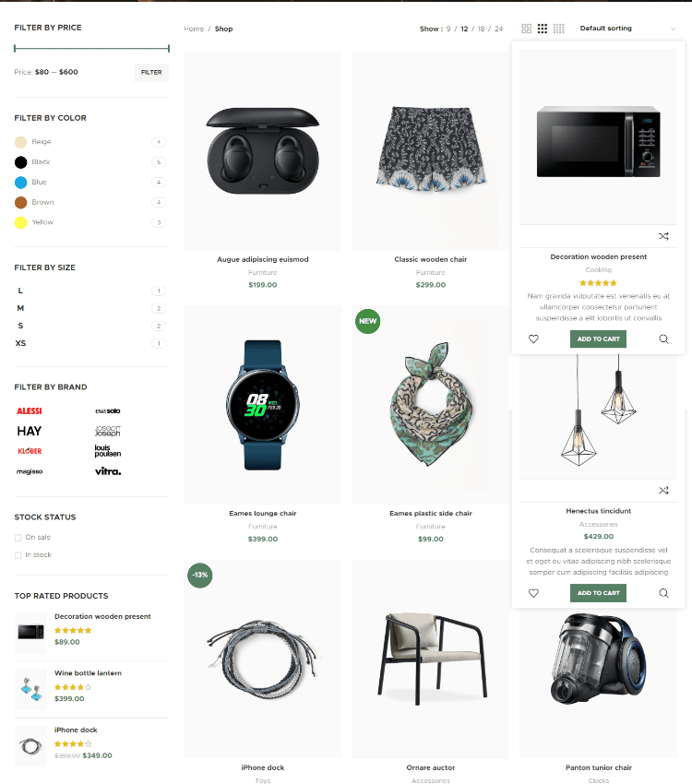This screenshot has width=692, height=784.
Task: Add Decoration wooden present to wishlist
Action: pos(533,339)
